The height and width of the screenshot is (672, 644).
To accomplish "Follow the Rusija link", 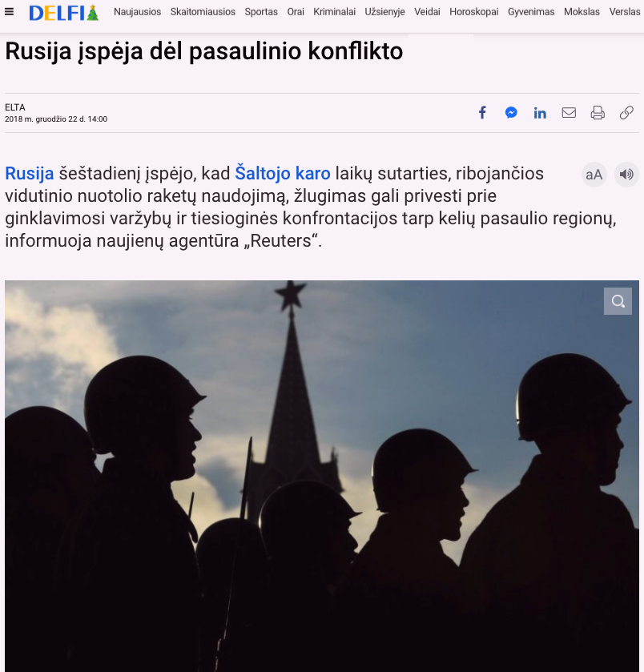I will pyautogui.click(x=29, y=174).
